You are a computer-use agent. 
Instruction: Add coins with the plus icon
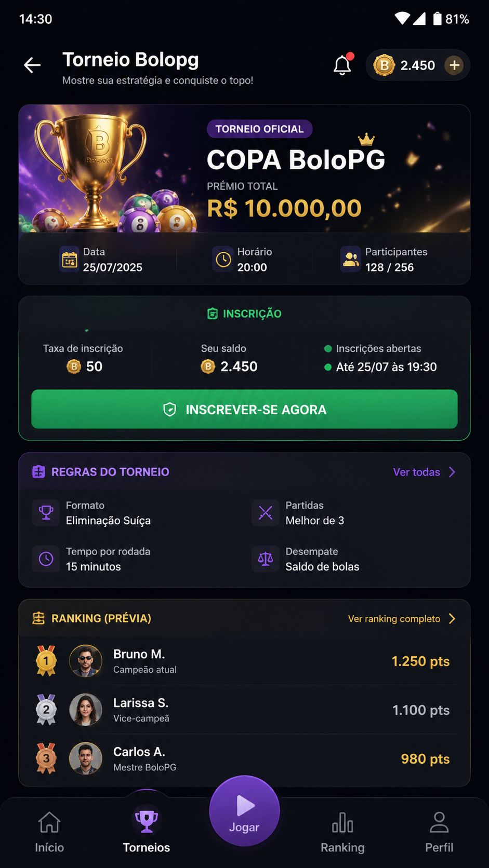[x=454, y=65]
